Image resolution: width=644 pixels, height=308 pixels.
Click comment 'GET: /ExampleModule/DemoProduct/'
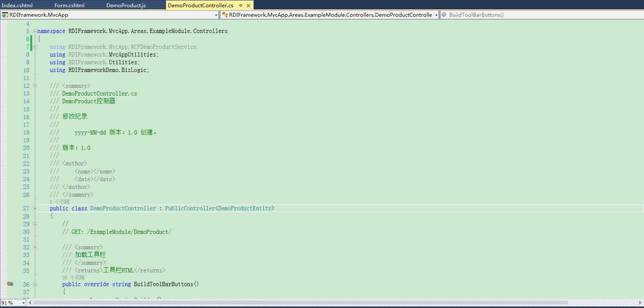pyautogui.click(x=121, y=232)
